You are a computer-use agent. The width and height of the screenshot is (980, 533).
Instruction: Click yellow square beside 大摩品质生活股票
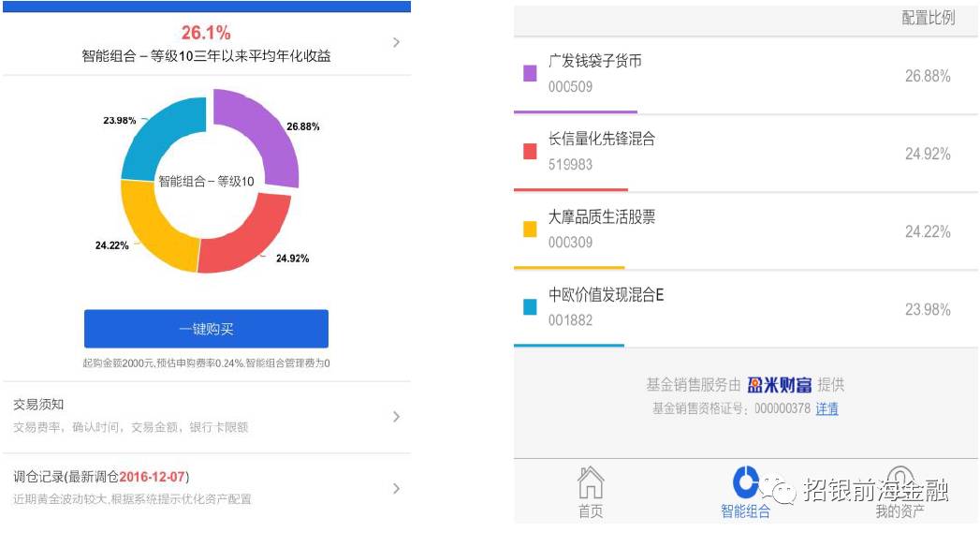coord(530,229)
